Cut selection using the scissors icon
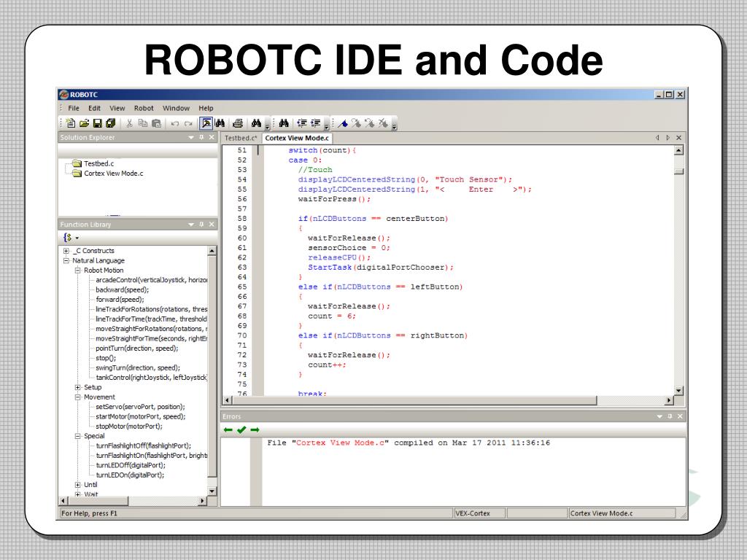Viewport: 747px width, 560px height. point(129,123)
